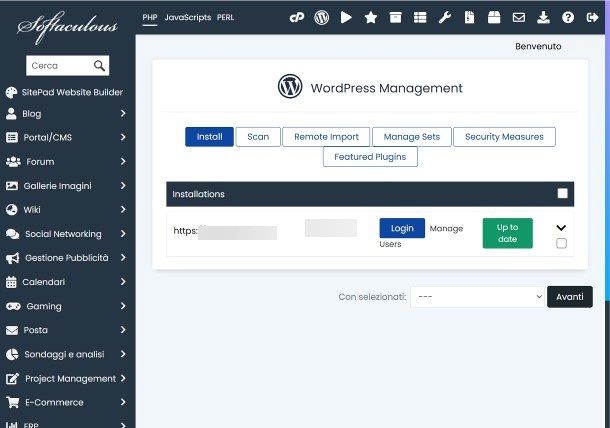610x428 pixels.
Task: Click the Posta envelope icon in sidebar
Action: click(12, 330)
